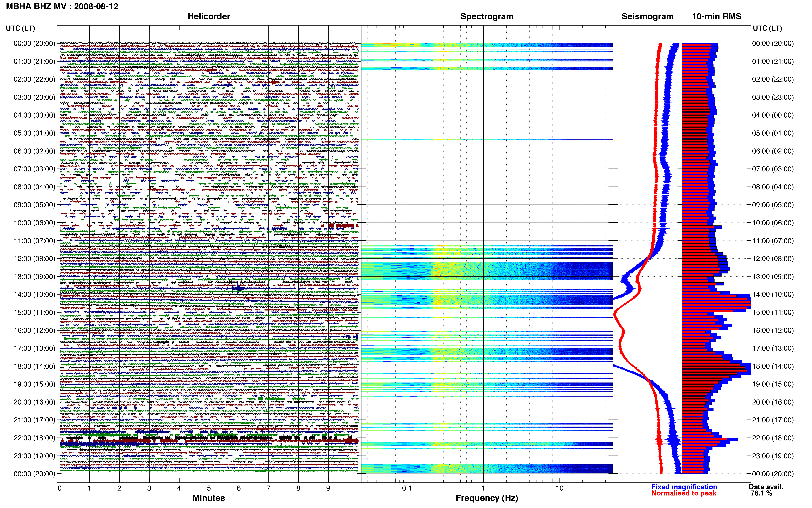This screenshot has width=812, height=508.
Task: Click the 'Frequency (Hz)' x-axis label
Action: point(487,498)
